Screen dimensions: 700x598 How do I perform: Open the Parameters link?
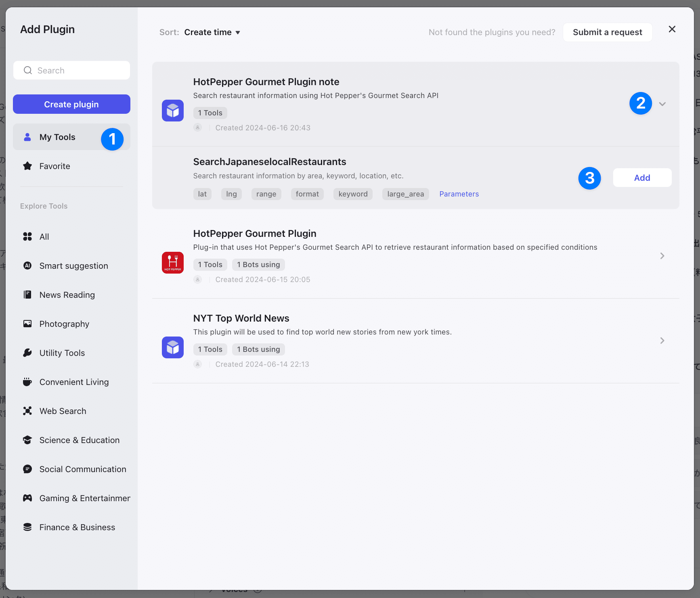459,194
